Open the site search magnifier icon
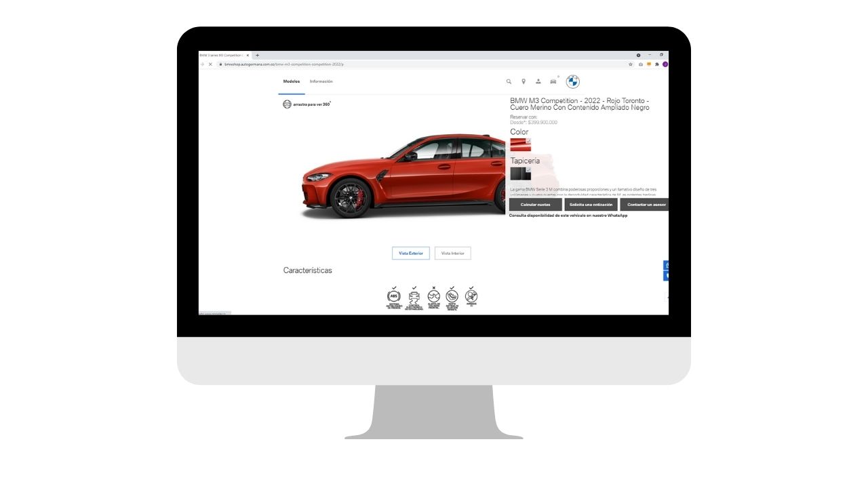Viewport: 868px width, 488px height. 509,81
